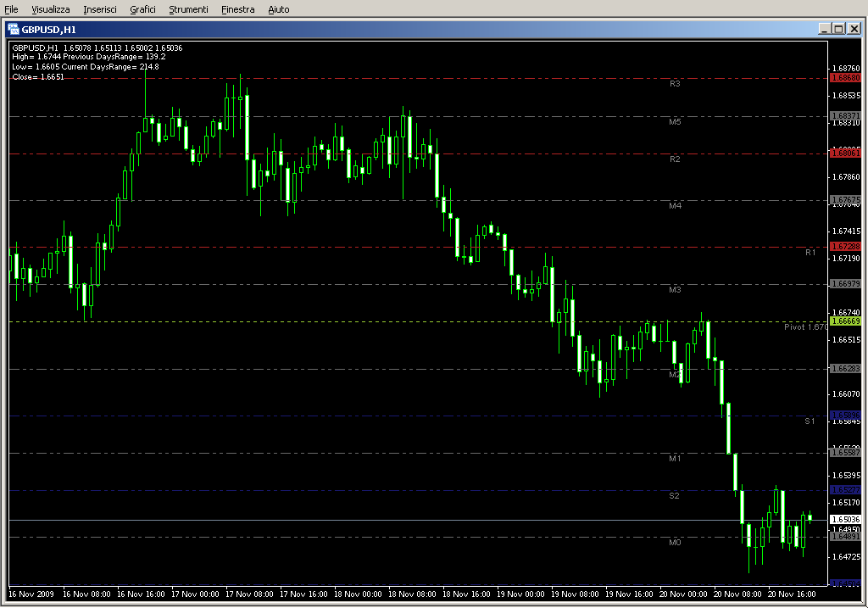The image size is (868, 608).
Task: Click the 1.67860 price scale value
Action: tap(847, 177)
